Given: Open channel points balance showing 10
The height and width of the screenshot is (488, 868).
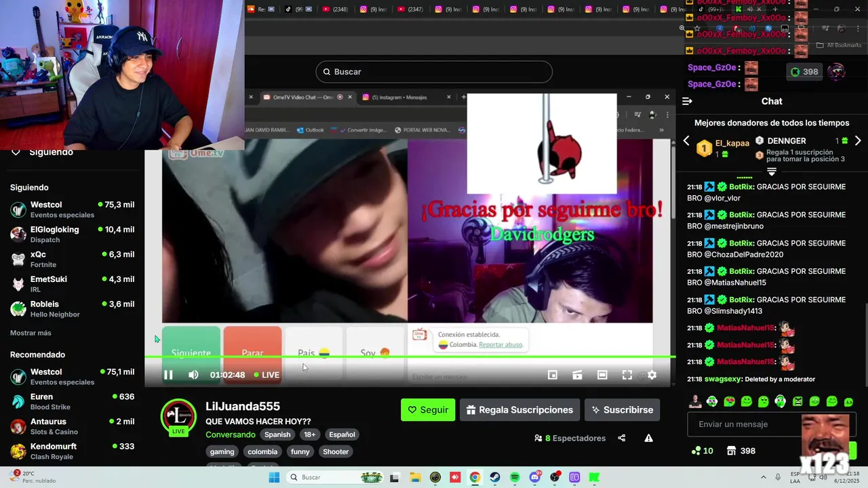Looking at the screenshot, I should [x=702, y=451].
